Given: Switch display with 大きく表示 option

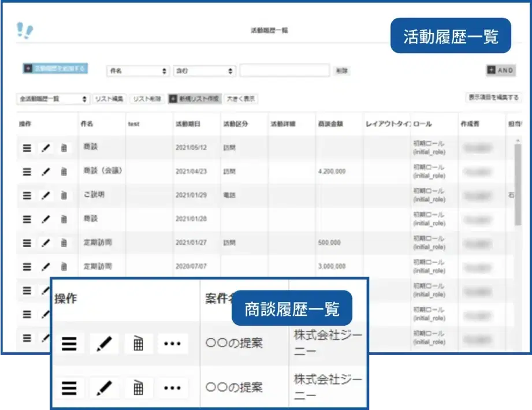Looking at the screenshot, I should 243,98.
